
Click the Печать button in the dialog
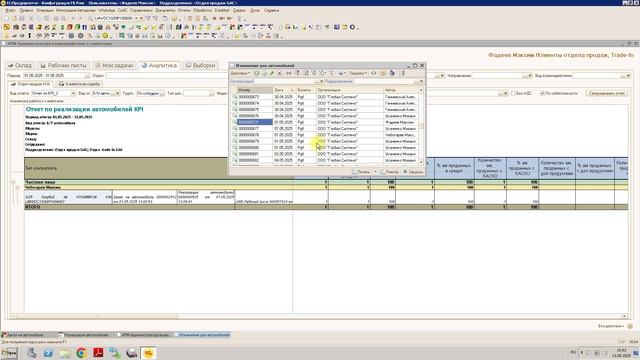point(361,172)
